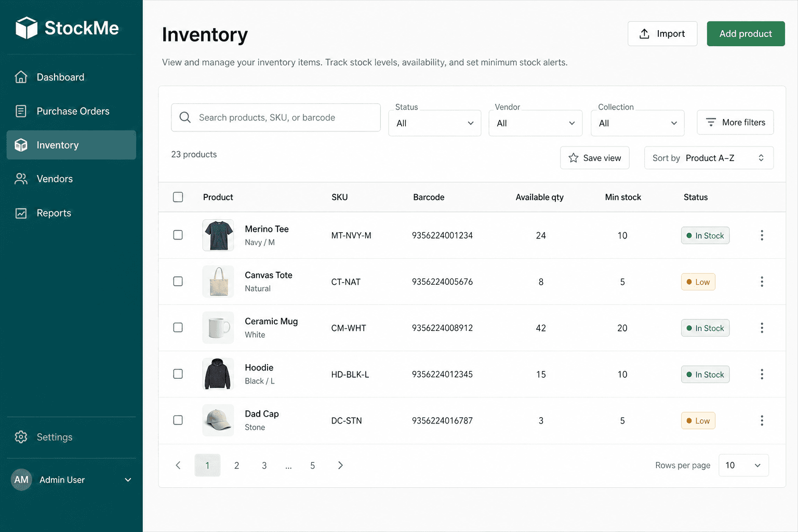Screen dimensions: 798x532
Task: Open Purchase Orders in the sidebar
Action: pyautogui.click(x=71, y=111)
